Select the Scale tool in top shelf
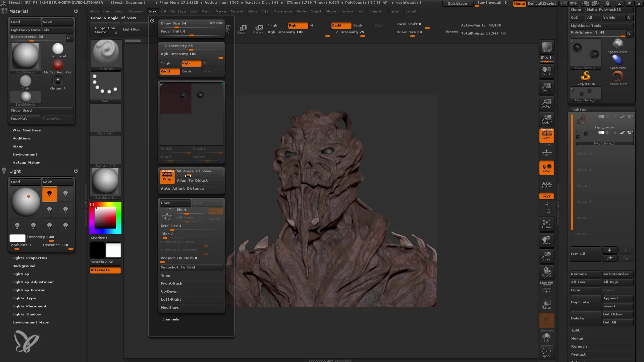This screenshot has height=362, width=644. pos(241,29)
